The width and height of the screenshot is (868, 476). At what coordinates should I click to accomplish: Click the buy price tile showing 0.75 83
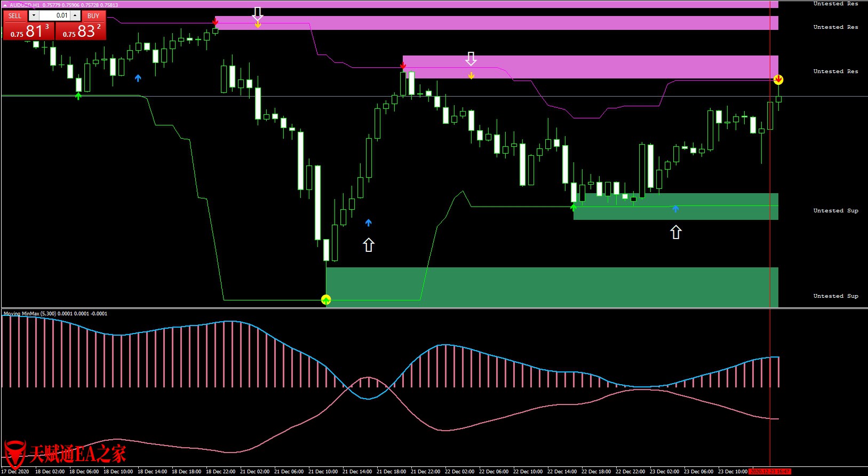coord(81,31)
